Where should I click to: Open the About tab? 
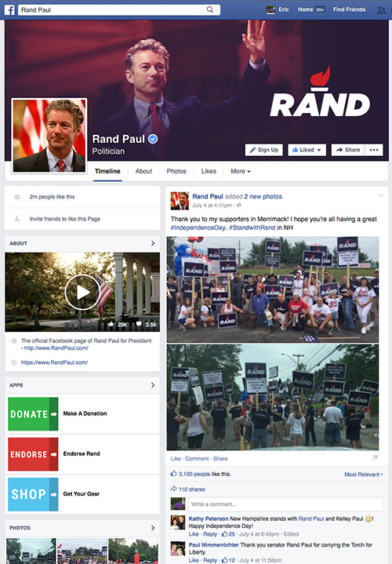click(x=143, y=171)
